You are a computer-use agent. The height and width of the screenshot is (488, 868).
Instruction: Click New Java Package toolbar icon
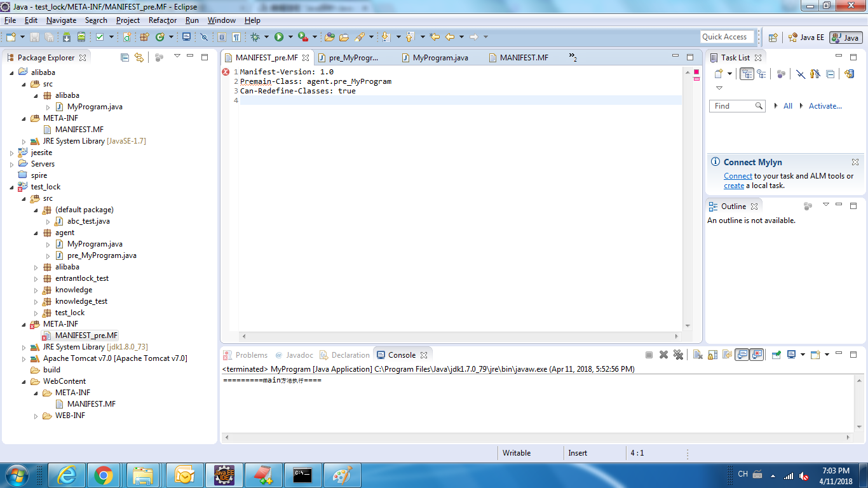point(144,37)
